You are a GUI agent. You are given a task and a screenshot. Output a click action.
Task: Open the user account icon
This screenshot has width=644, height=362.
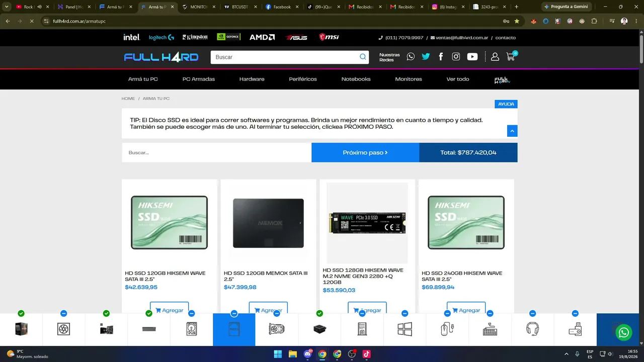pyautogui.click(x=495, y=57)
